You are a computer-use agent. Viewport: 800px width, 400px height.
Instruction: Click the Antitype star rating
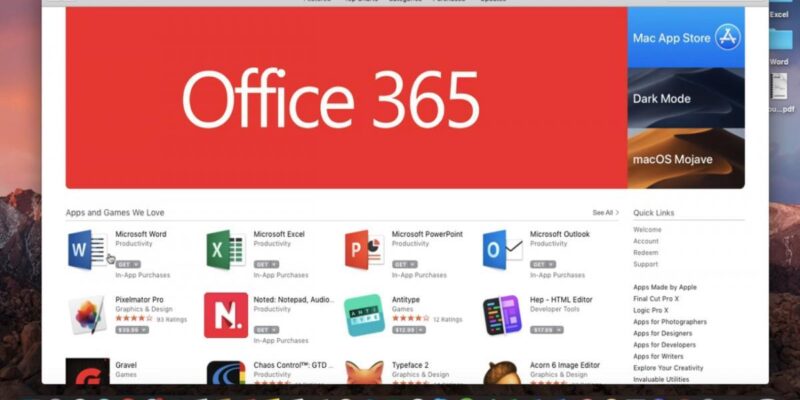pyautogui.click(x=411, y=318)
